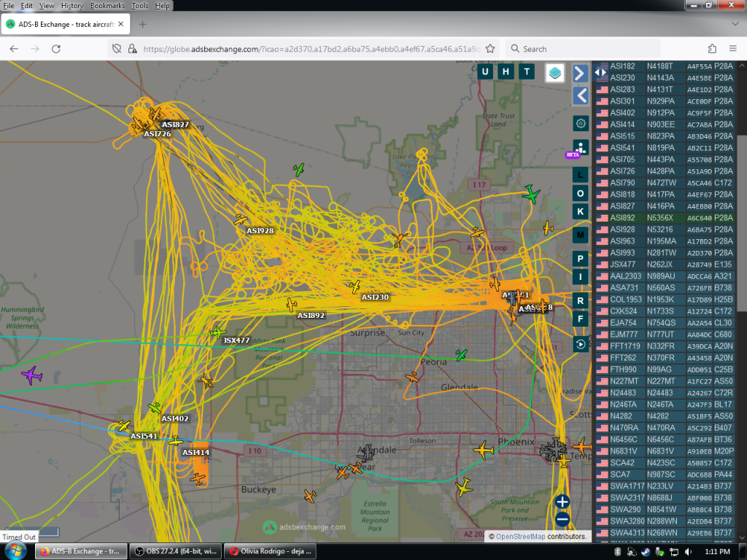This screenshot has height=560, width=747.
Task: Toggle the M map option button
Action: 580,236
